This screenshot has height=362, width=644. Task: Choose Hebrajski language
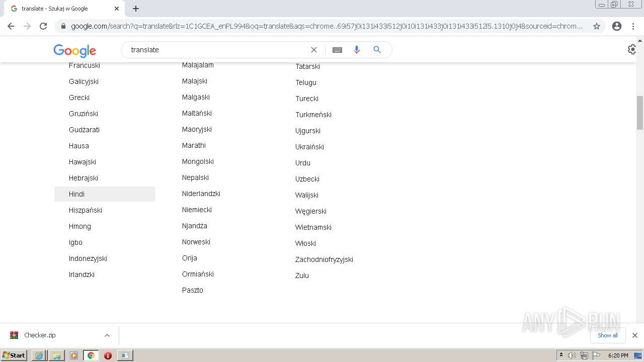(84, 178)
